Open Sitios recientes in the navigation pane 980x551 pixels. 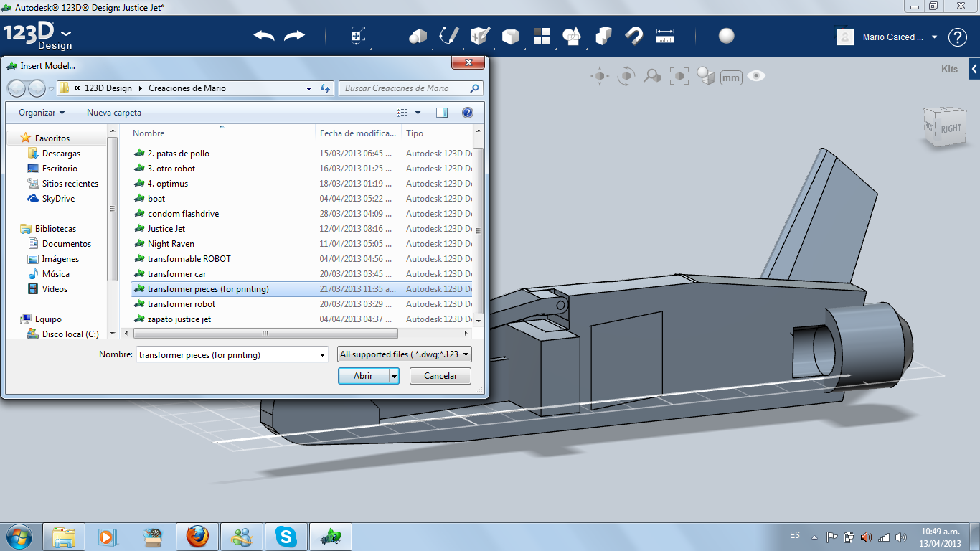pyautogui.click(x=70, y=184)
